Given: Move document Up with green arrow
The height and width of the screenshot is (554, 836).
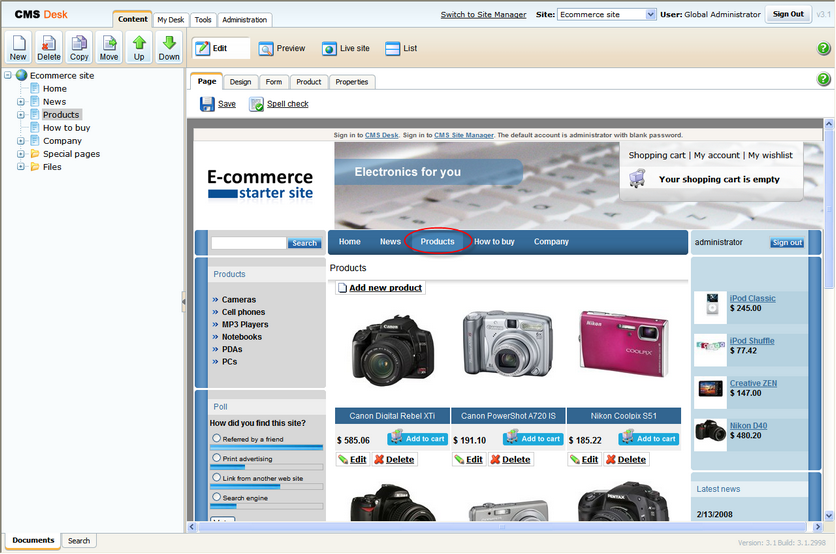Looking at the screenshot, I should [139, 47].
